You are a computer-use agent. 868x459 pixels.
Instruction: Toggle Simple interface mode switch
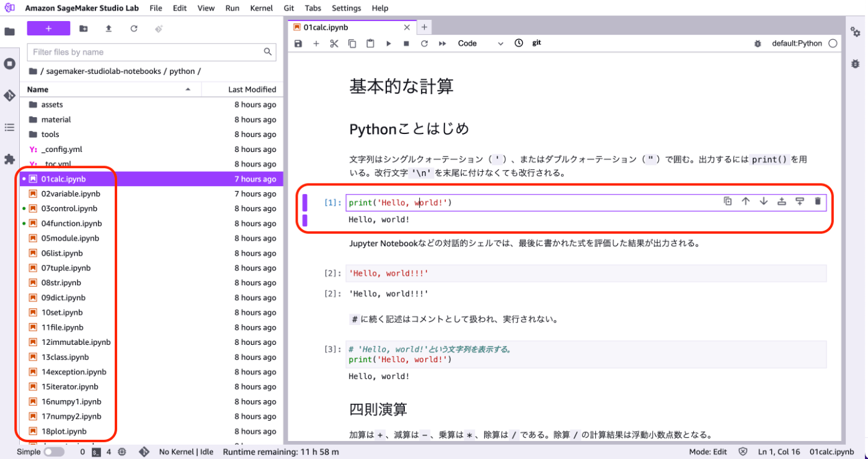(54, 452)
